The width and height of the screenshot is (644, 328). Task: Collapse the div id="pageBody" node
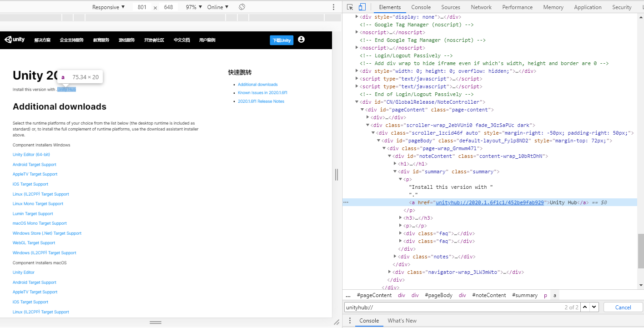point(378,141)
